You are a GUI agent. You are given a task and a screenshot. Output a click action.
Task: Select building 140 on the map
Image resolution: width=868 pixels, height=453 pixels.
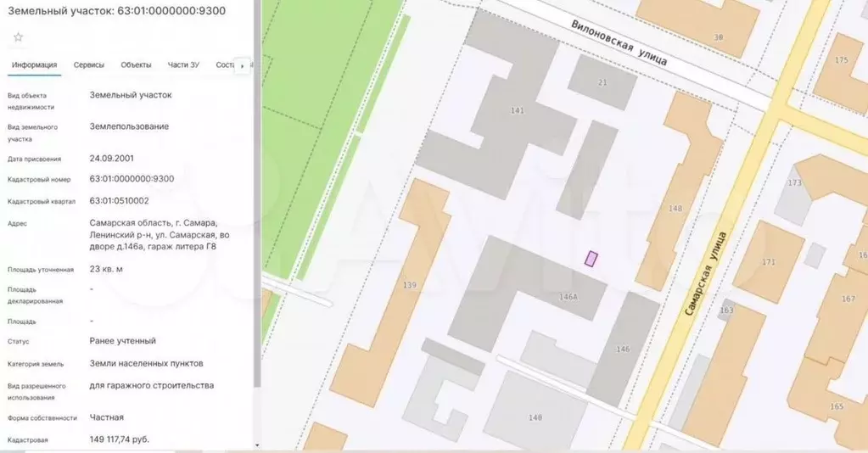[x=535, y=417]
